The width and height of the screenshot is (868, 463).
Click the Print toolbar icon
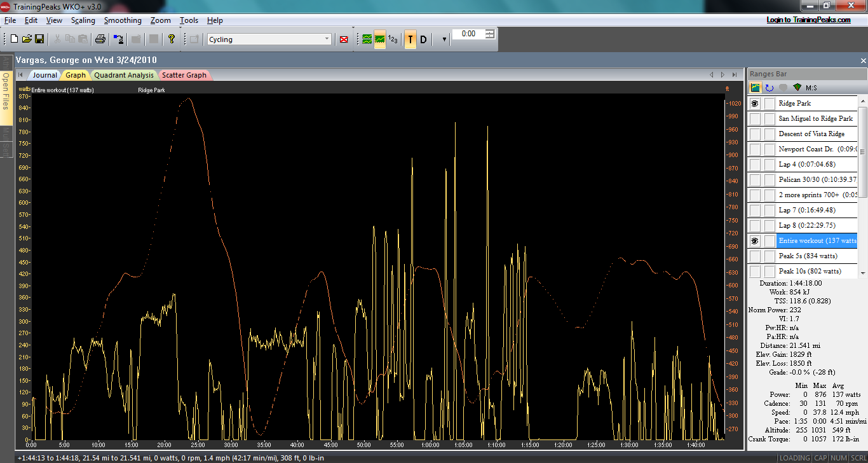click(x=100, y=39)
